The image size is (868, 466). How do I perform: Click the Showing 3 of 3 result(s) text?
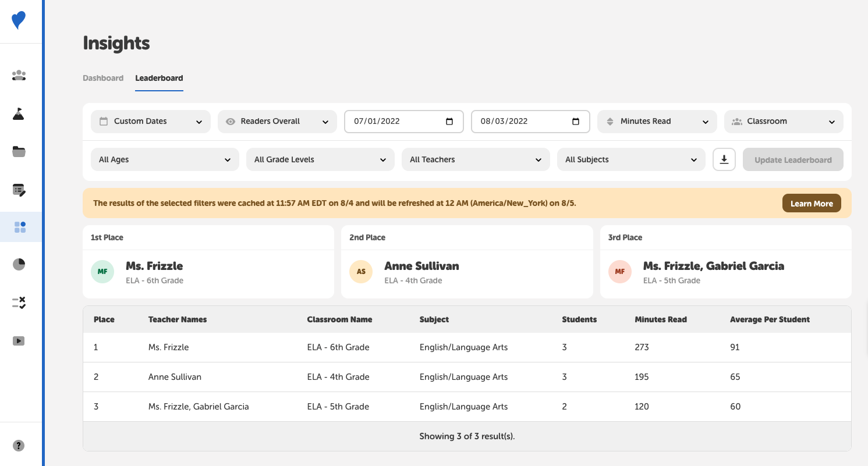(x=467, y=436)
